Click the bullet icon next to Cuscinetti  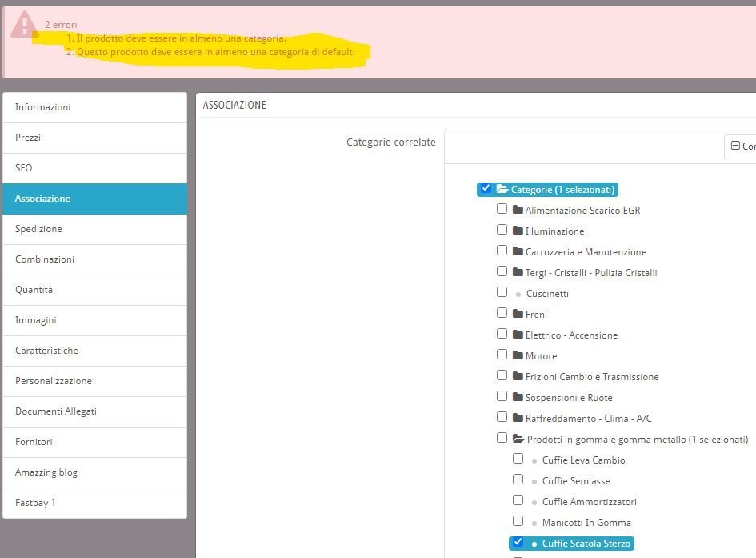click(x=518, y=294)
